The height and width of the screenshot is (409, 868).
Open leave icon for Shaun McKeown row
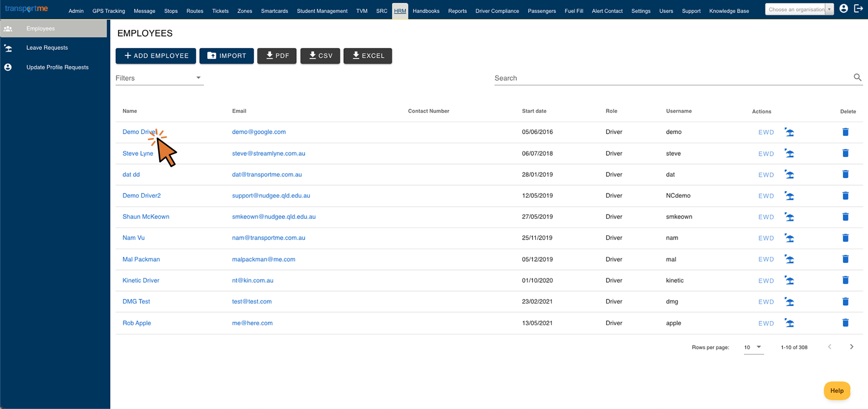tap(789, 217)
